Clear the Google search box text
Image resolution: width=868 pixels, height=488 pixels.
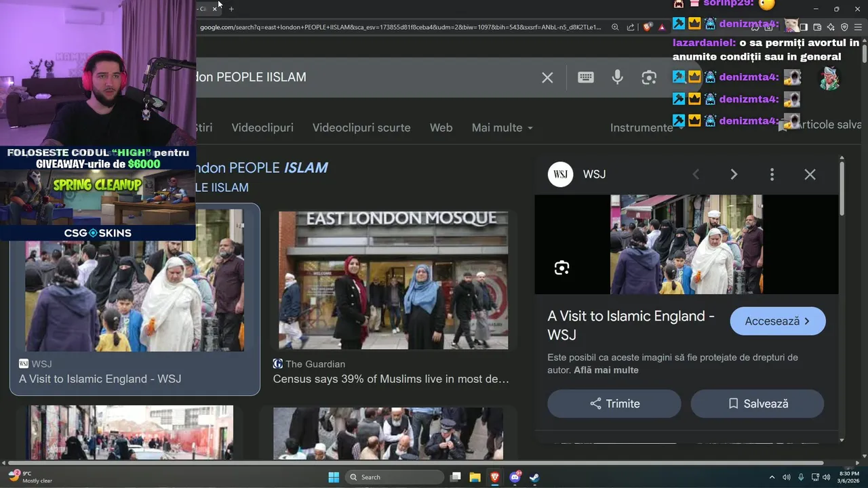click(547, 77)
